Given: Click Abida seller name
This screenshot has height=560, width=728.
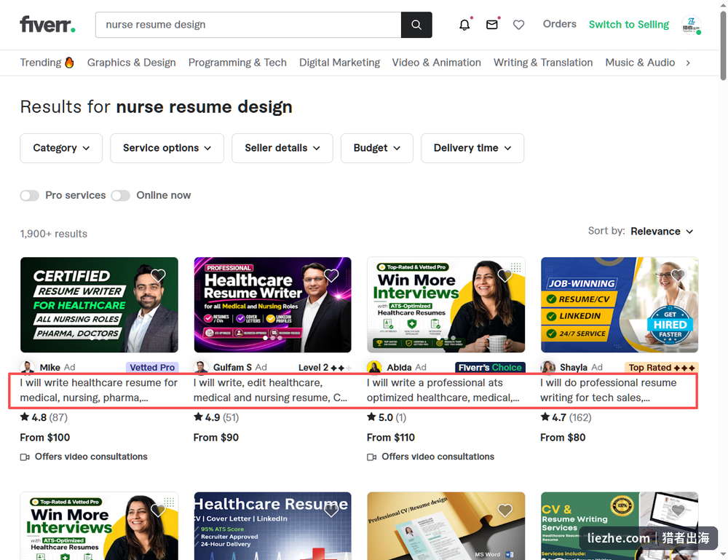Looking at the screenshot, I should [400, 367].
